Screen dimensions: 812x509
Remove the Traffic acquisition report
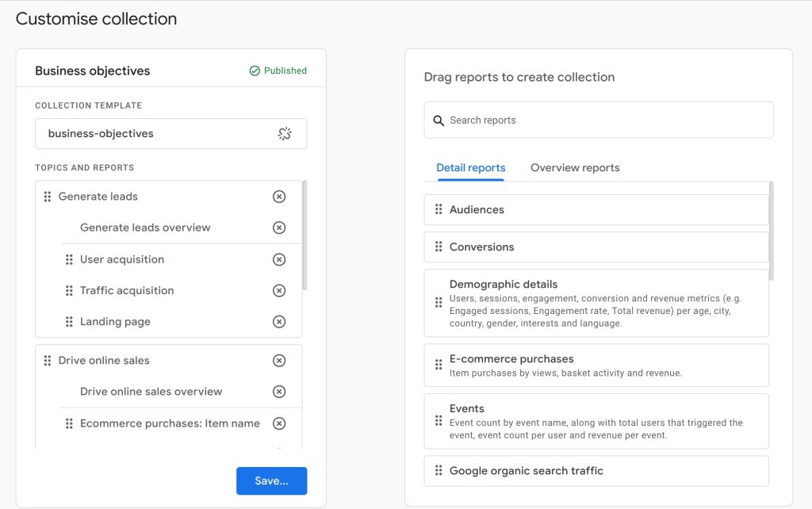click(x=279, y=290)
